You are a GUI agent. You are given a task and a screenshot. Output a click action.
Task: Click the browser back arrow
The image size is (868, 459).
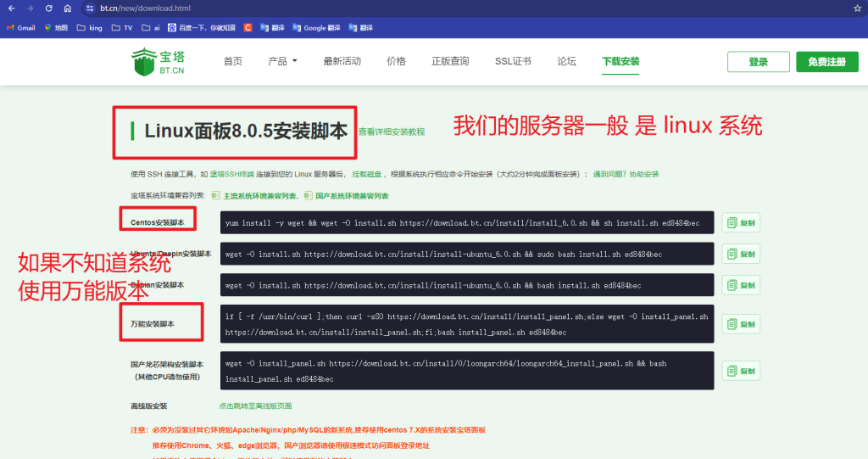(x=11, y=8)
